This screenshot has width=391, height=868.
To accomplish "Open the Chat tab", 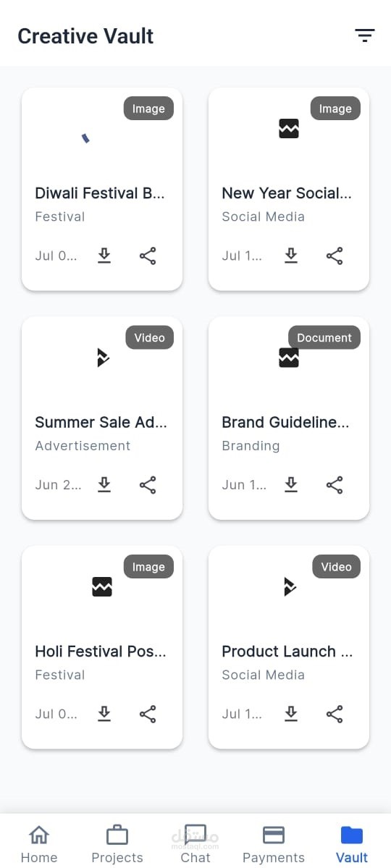I will coord(195,843).
